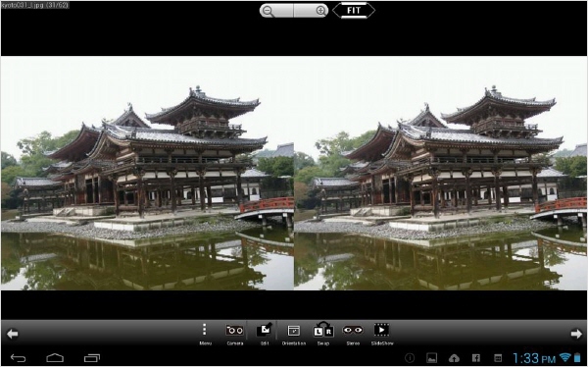The width and height of the screenshot is (588, 367).
Task: Open the three-dot Menu
Action: click(205, 334)
